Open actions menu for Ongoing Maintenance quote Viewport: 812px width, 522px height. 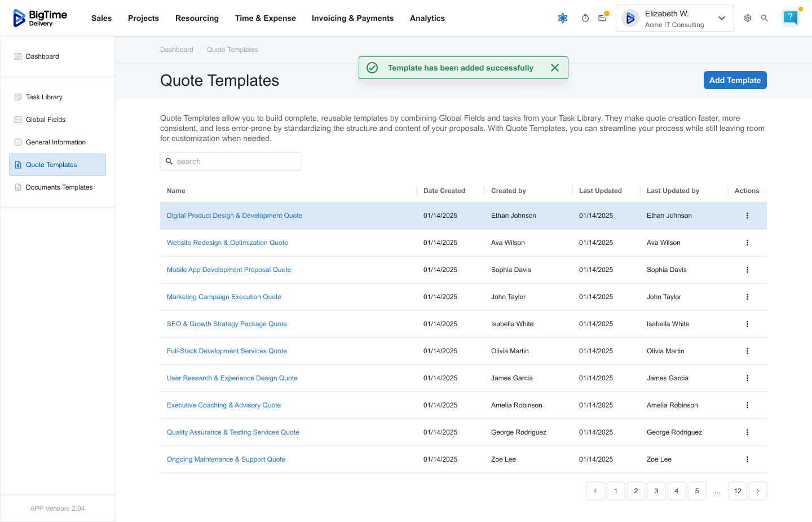(747, 459)
